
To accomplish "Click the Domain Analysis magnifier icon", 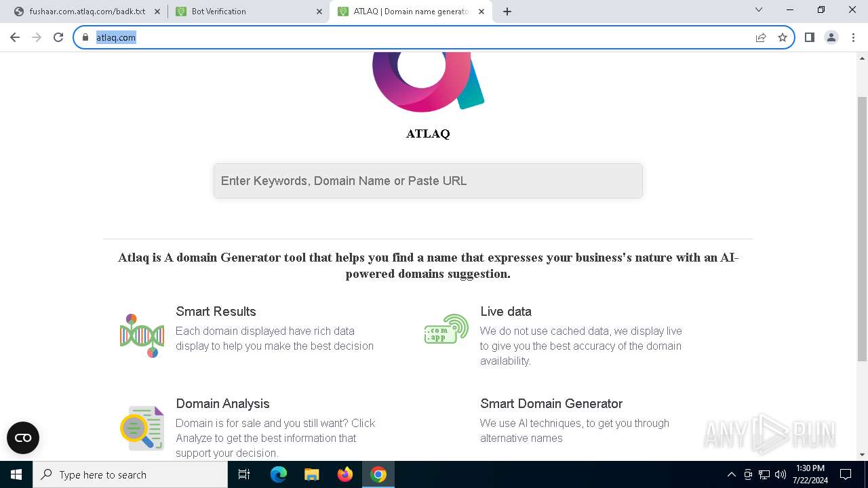I will click(142, 428).
